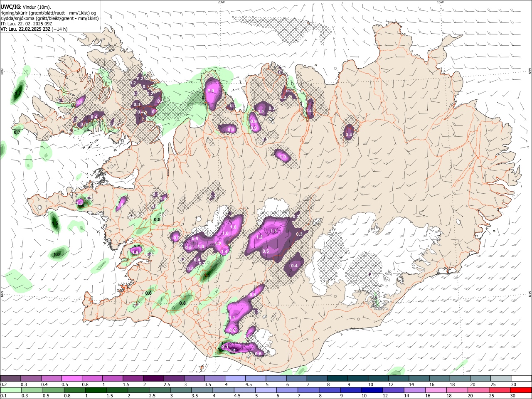The width and height of the screenshot is (532, 399).
Task: Pick the rain scale swatch between 20 and 25
Action: 479,390
